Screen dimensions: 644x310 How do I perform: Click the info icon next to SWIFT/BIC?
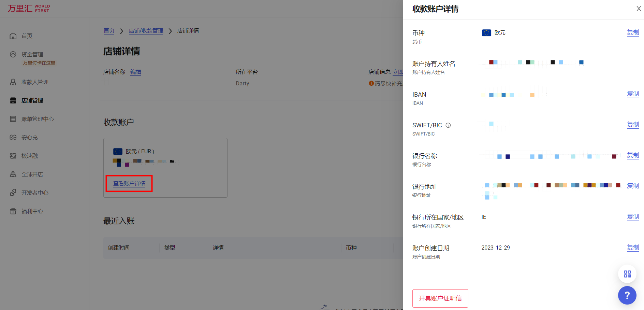point(448,125)
